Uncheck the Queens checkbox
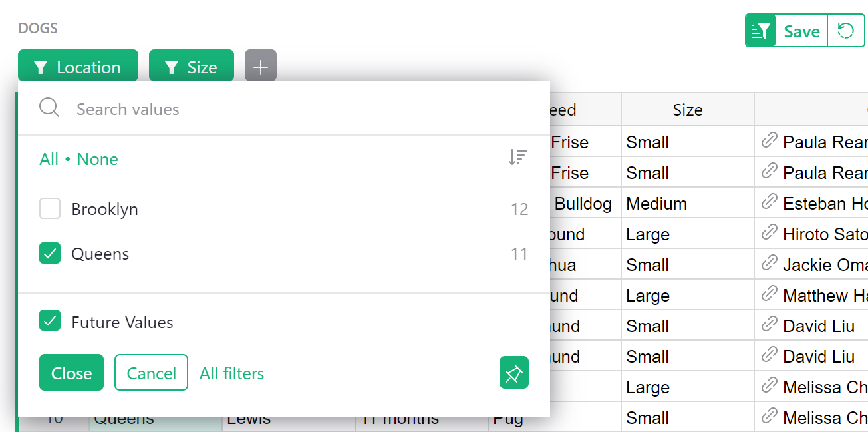Screen dimensions: 868x432 coord(50,254)
